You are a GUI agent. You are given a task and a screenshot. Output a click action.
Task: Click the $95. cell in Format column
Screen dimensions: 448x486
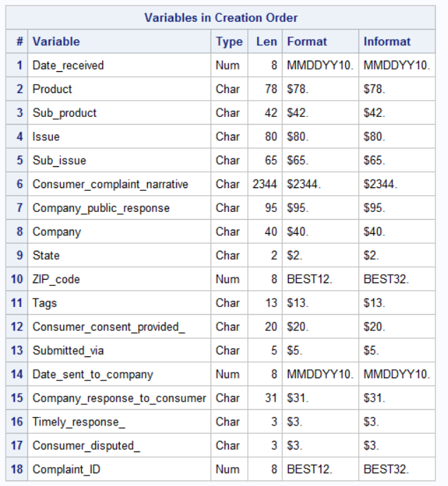298,208
